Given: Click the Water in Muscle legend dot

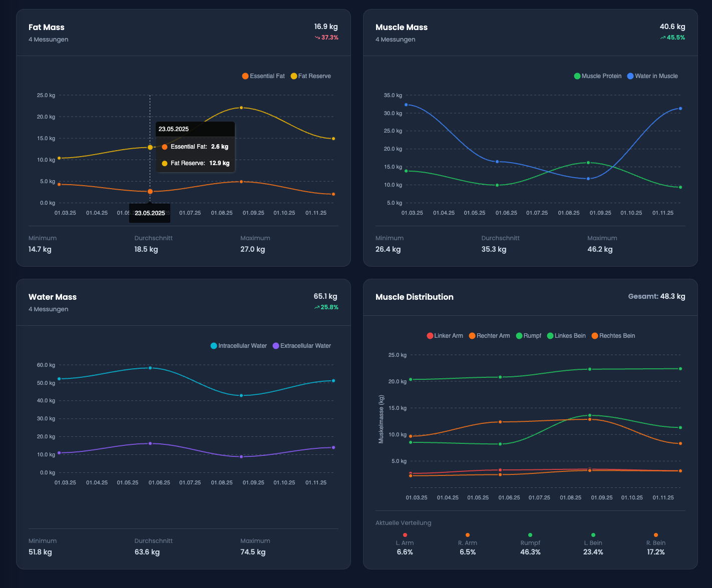Looking at the screenshot, I should tap(630, 76).
